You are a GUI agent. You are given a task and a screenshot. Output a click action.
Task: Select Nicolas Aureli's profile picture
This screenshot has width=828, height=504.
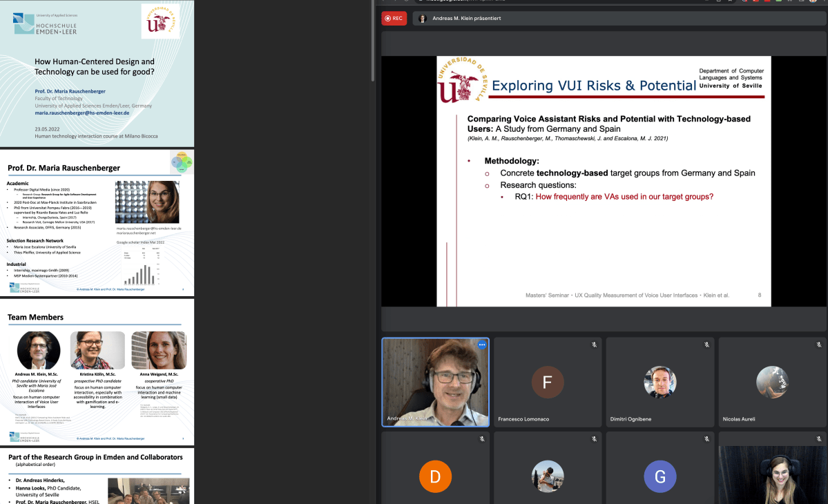tap(772, 382)
